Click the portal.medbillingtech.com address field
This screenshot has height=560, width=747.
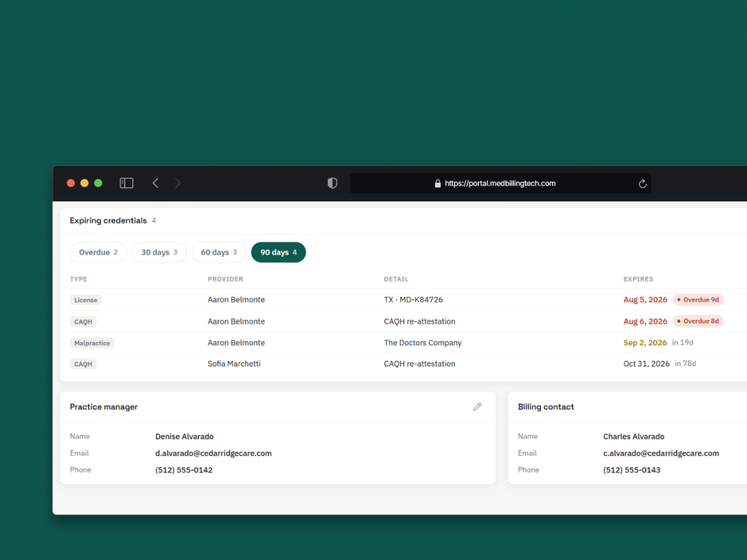coord(500,183)
